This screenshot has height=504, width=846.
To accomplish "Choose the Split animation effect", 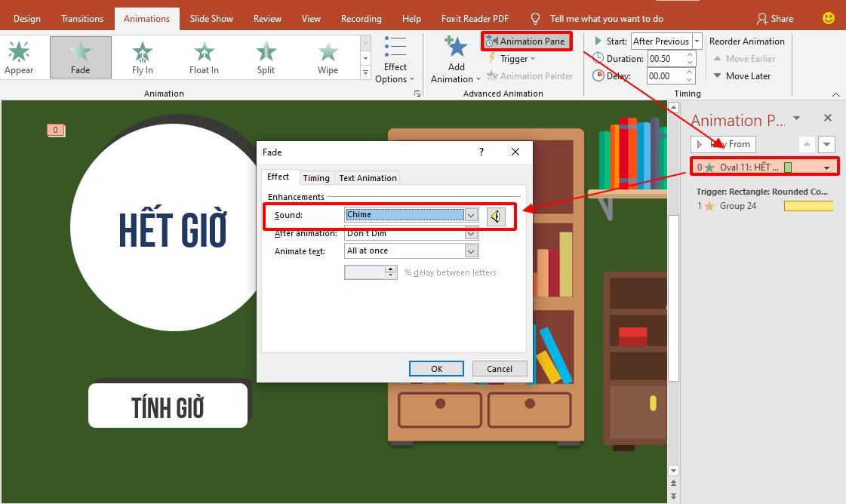I will pos(265,57).
